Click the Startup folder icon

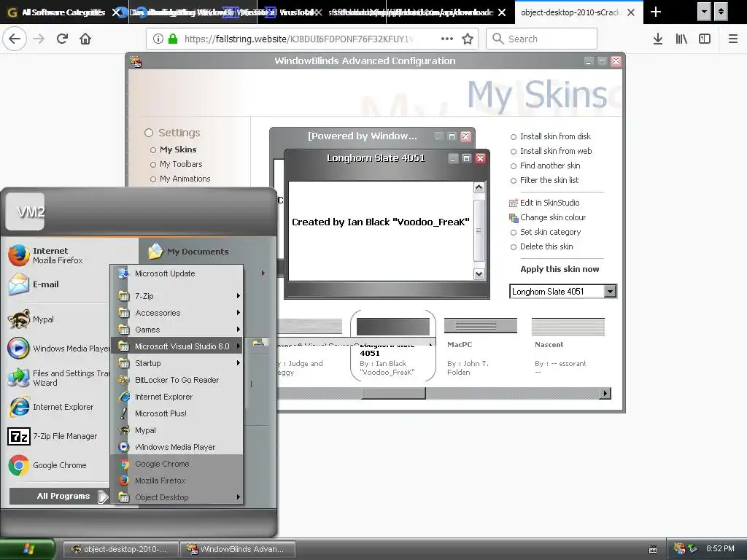pos(124,363)
